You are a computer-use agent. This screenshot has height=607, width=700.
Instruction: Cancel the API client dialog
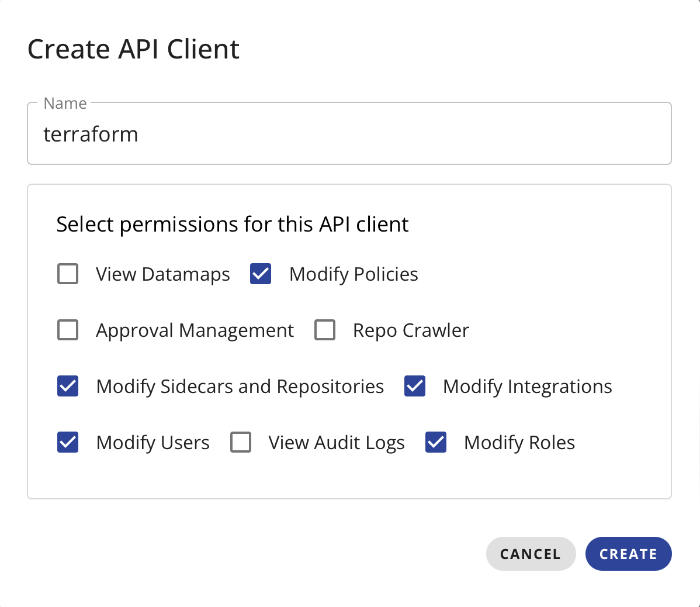[531, 554]
